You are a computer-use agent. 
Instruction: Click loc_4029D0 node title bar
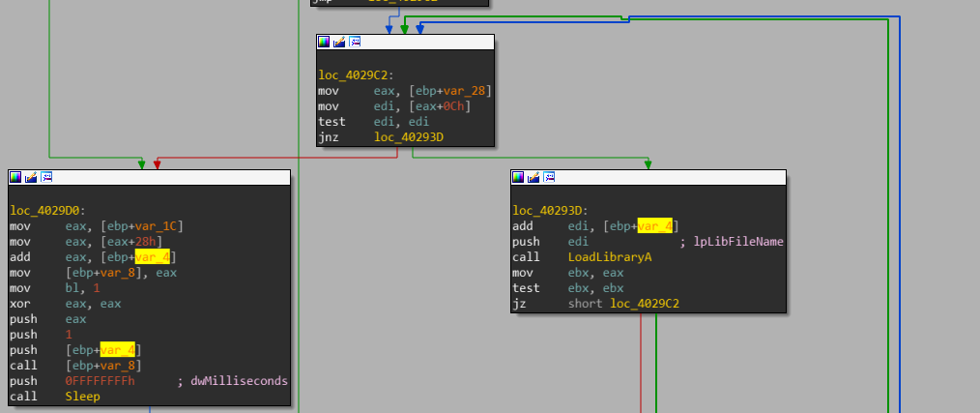(x=150, y=177)
